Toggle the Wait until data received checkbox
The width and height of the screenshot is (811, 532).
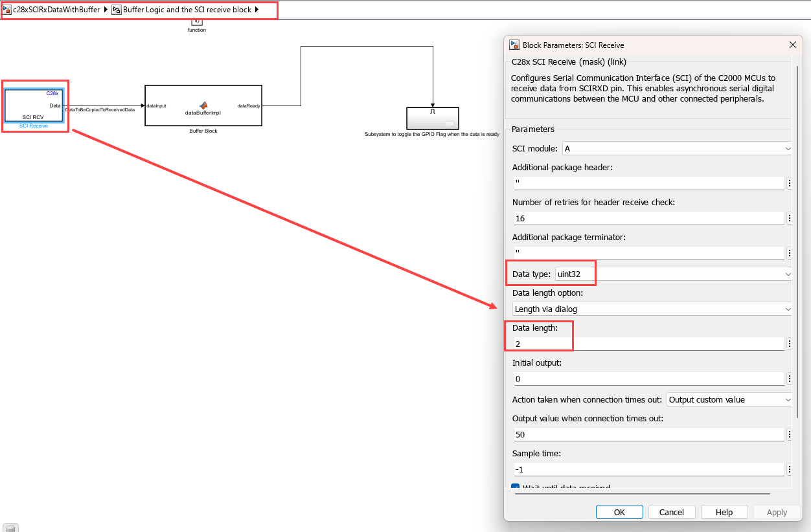coord(516,487)
